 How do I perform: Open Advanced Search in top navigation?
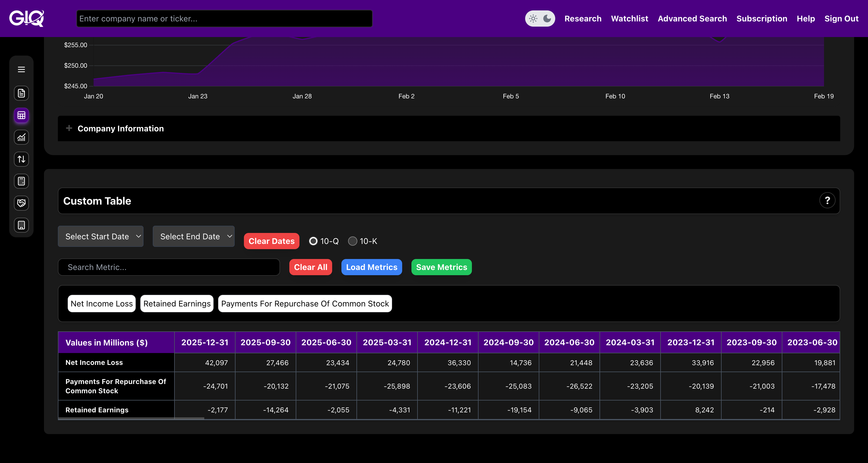[692, 19]
